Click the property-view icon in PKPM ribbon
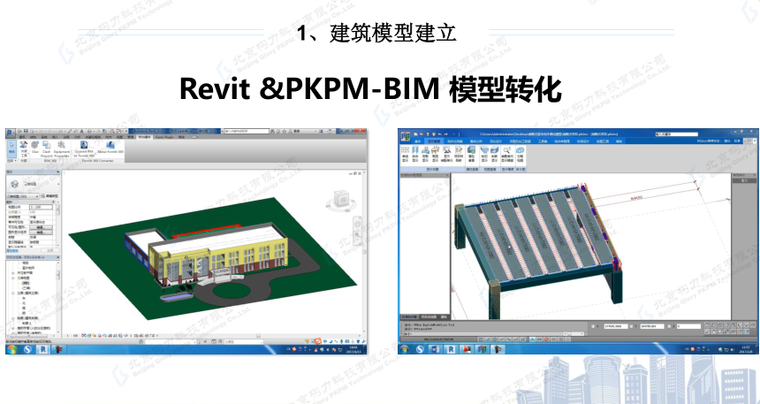 471,154
